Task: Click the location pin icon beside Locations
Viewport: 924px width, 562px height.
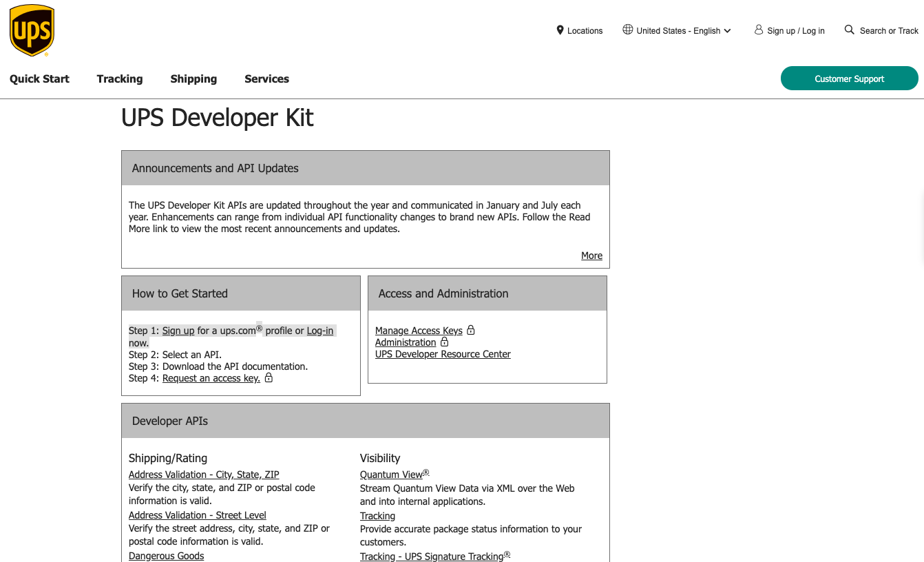Action: [x=560, y=30]
